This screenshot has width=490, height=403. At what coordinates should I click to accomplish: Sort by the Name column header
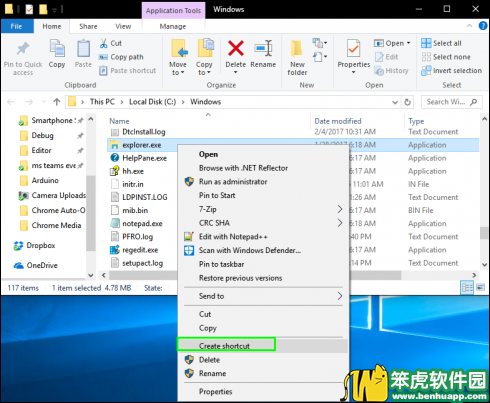119,121
